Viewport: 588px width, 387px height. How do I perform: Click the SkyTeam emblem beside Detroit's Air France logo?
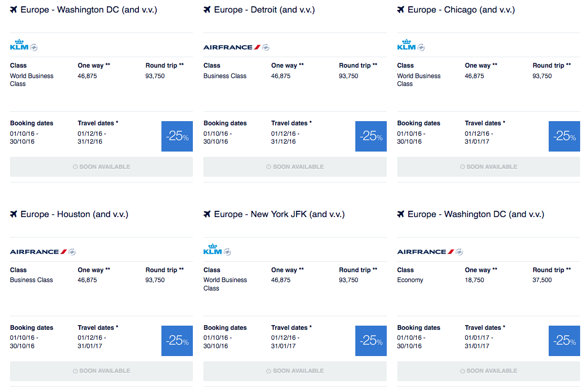(x=266, y=47)
